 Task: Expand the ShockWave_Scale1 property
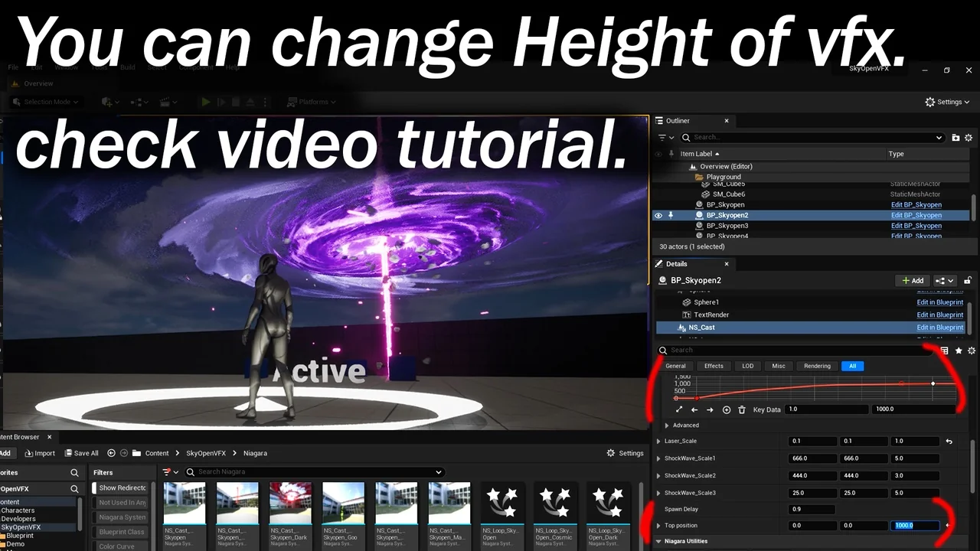659,458
